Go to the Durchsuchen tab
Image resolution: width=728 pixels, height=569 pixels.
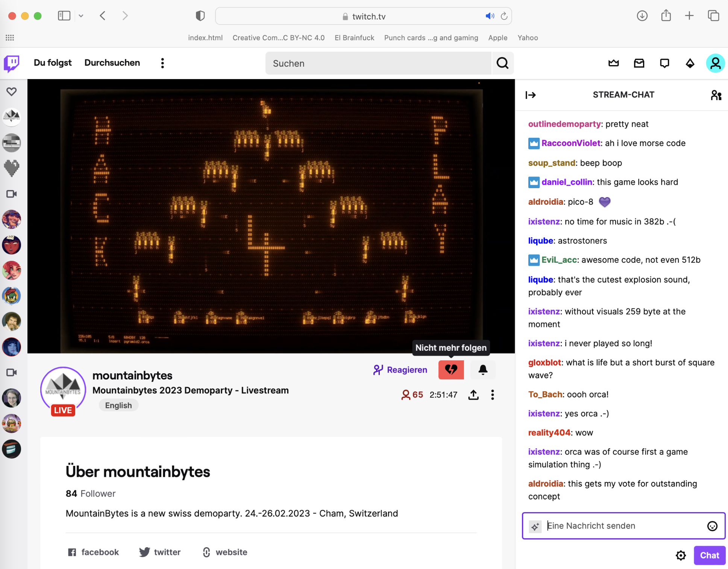pos(112,63)
